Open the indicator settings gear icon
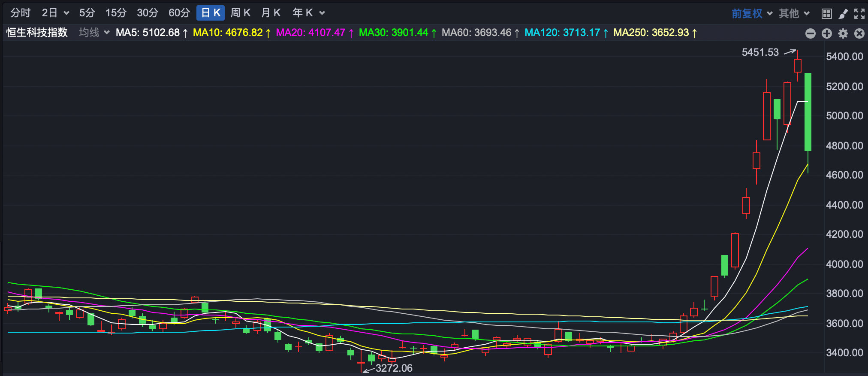868x376 pixels. (843, 33)
